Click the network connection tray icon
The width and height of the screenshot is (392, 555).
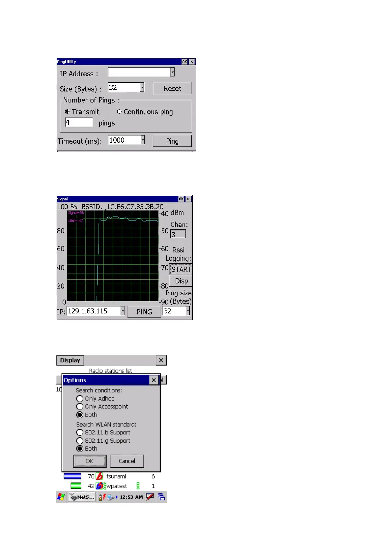point(111,497)
